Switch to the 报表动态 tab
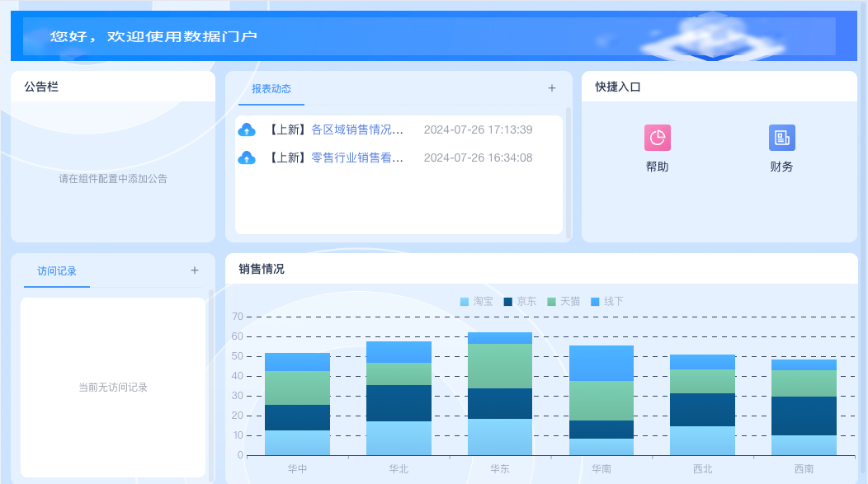This screenshot has width=868, height=484. coord(271,88)
